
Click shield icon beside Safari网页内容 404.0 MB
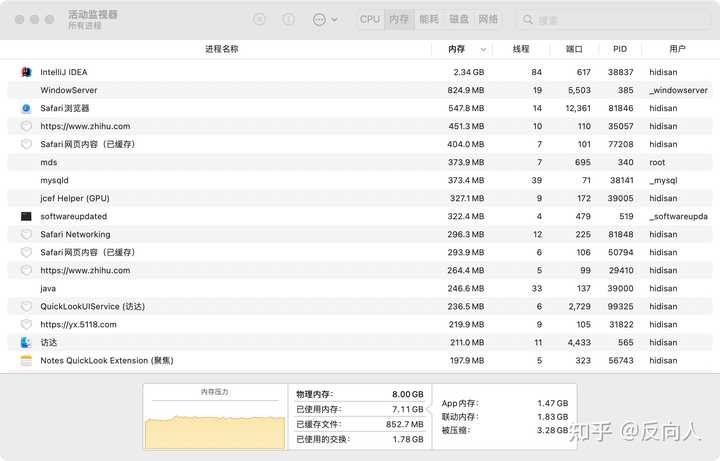[x=26, y=144]
